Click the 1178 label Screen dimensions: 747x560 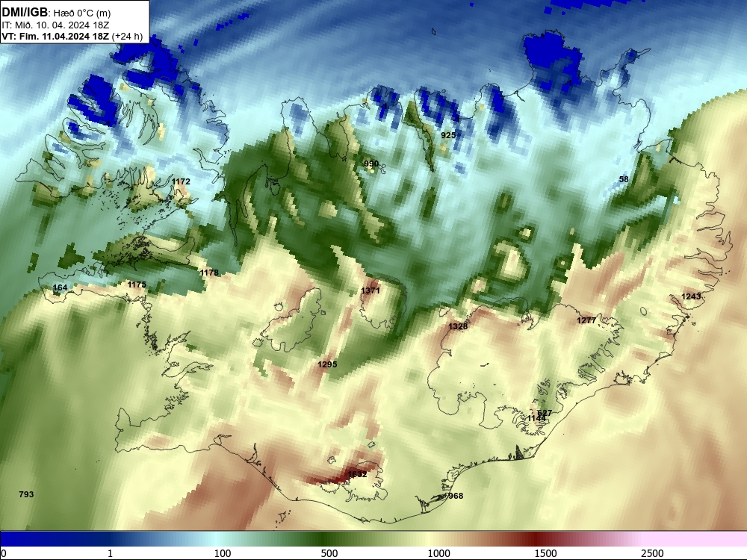click(209, 273)
